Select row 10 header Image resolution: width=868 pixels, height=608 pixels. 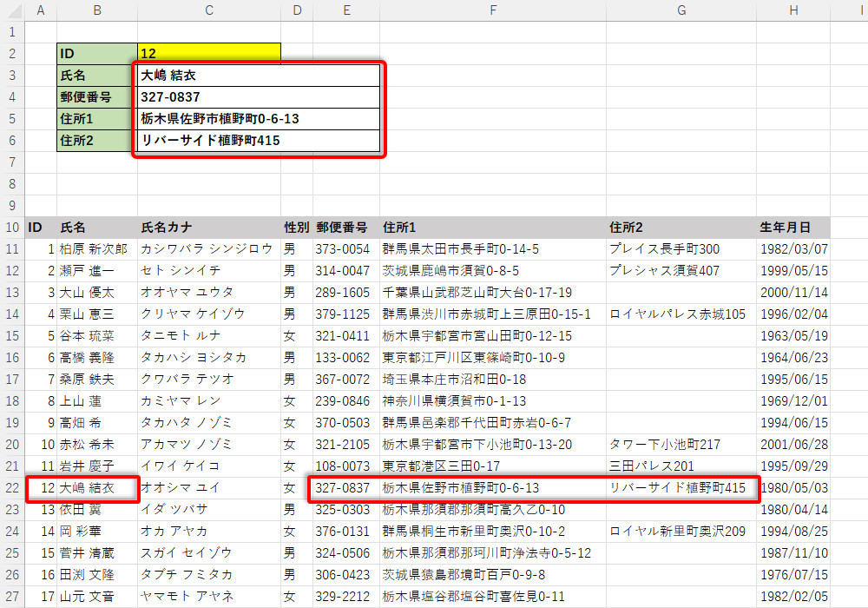[12, 228]
